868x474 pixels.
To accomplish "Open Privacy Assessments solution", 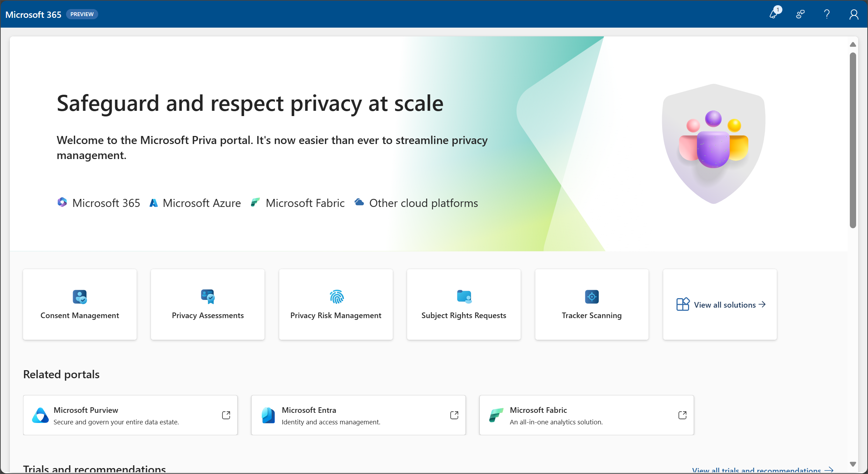I will pos(208,304).
